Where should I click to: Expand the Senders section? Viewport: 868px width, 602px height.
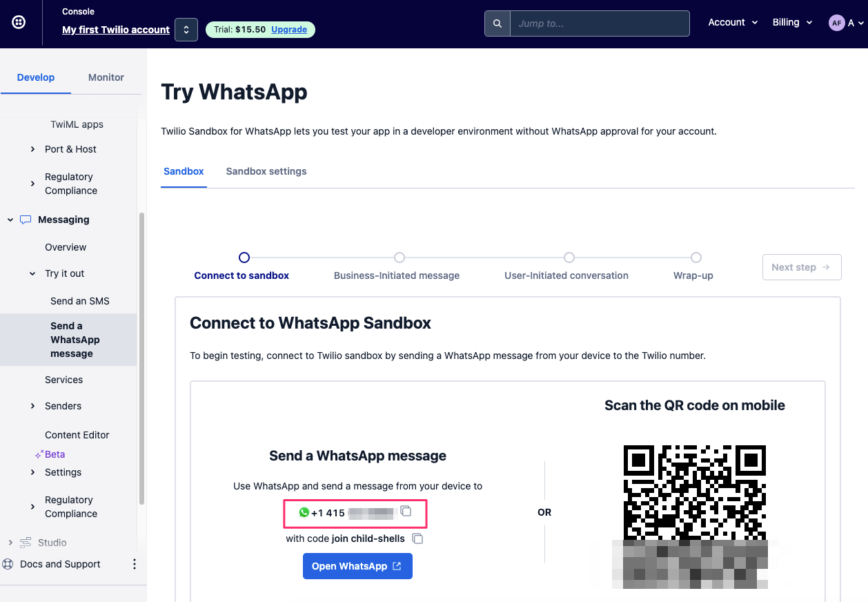(x=32, y=406)
